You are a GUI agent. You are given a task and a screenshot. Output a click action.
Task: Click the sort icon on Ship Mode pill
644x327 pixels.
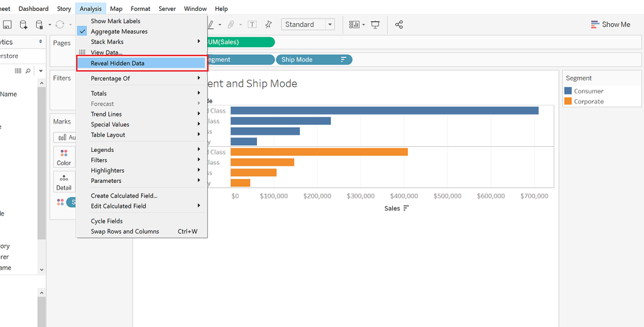(x=344, y=59)
